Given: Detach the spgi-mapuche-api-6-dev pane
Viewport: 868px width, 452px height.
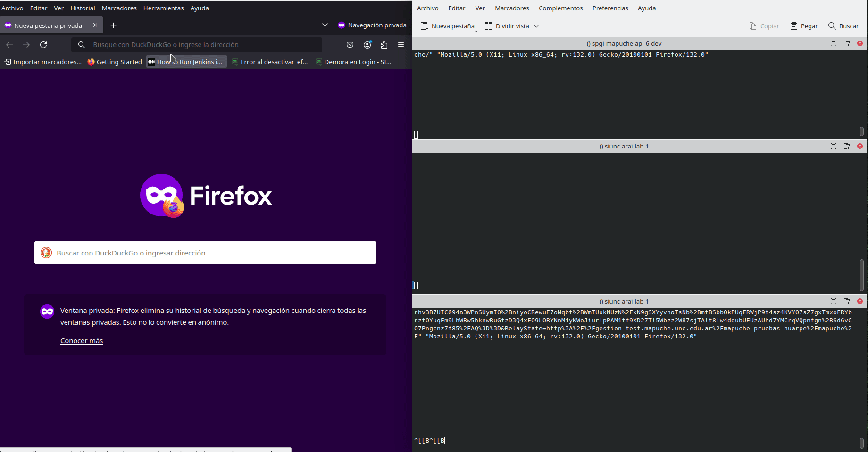Looking at the screenshot, I should tap(847, 43).
